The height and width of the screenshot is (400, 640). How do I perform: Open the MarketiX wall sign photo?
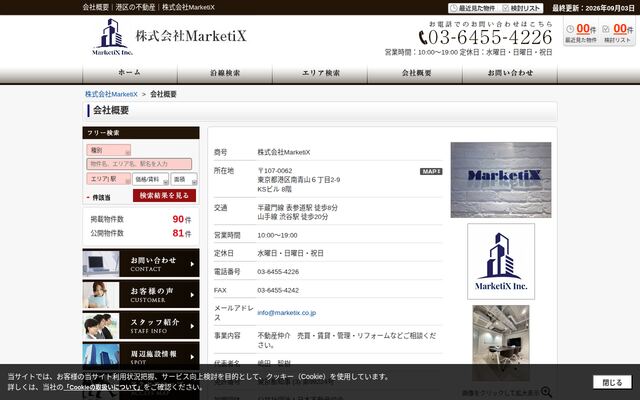point(501,180)
